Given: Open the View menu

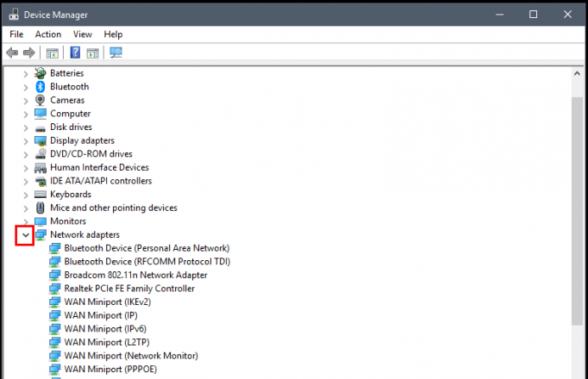Looking at the screenshot, I should 83,34.
